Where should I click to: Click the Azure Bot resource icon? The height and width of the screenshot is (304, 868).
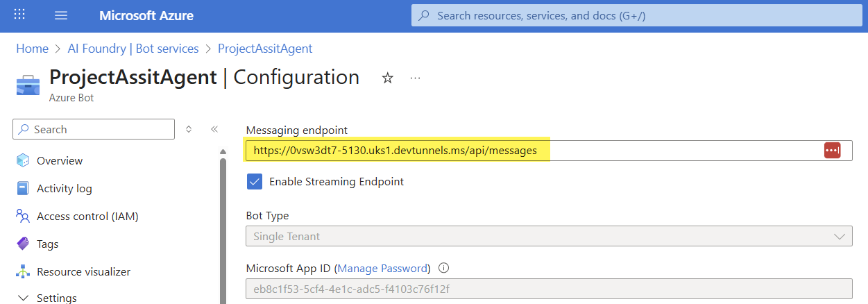pyautogui.click(x=28, y=85)
